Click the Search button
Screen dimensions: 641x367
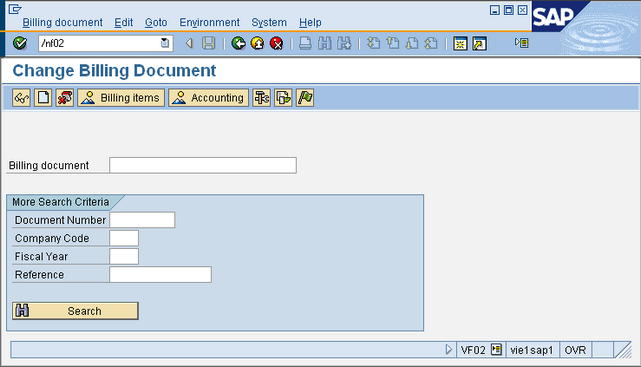[75, 311]
